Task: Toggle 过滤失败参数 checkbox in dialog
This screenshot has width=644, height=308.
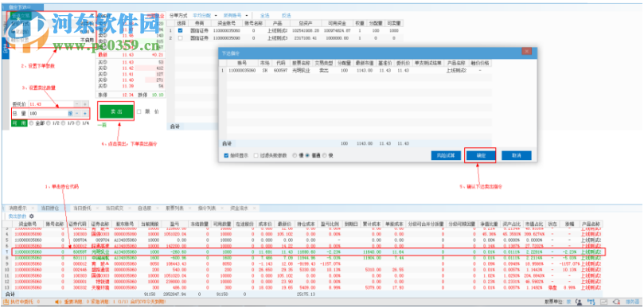Action: point(256,156)
